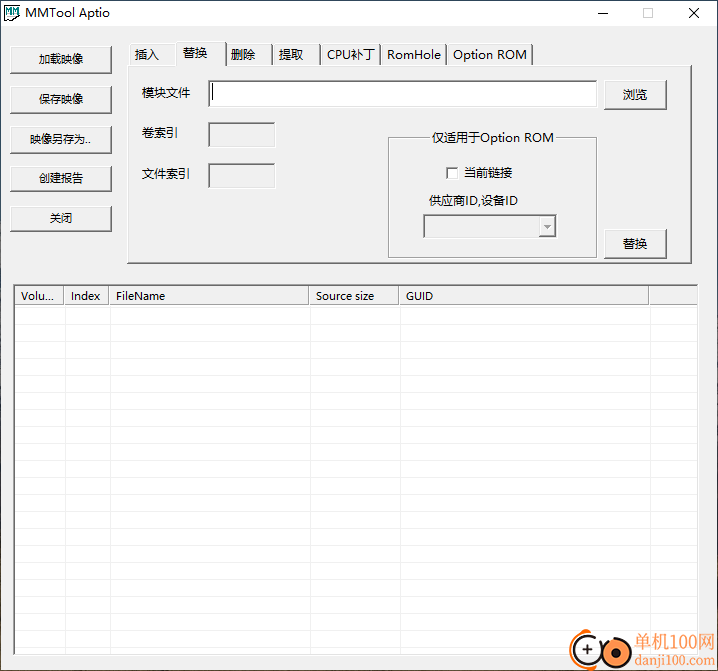Click the 关闭 button
Screen dimensions: 718x671
pyautogui.click(x=61, y=218)
